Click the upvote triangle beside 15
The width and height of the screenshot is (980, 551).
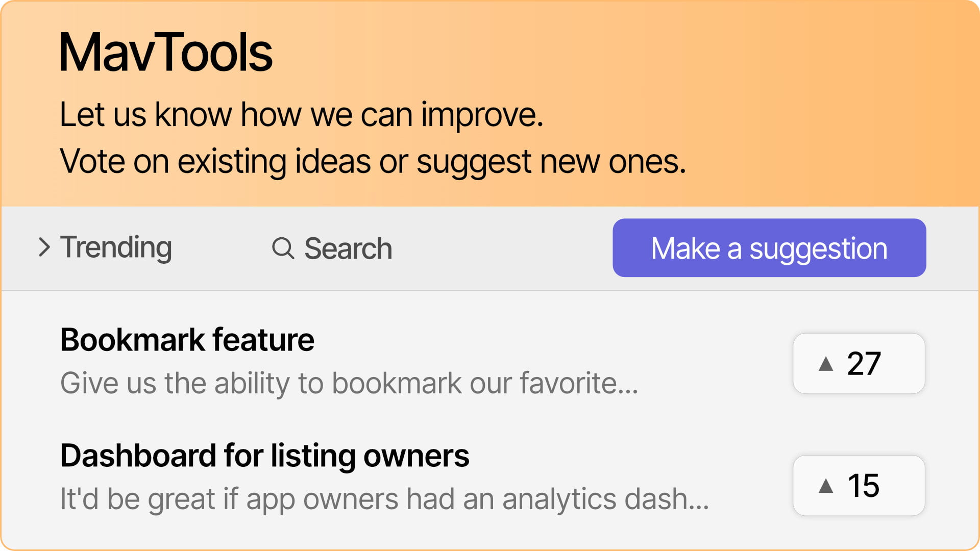[825, 485]
